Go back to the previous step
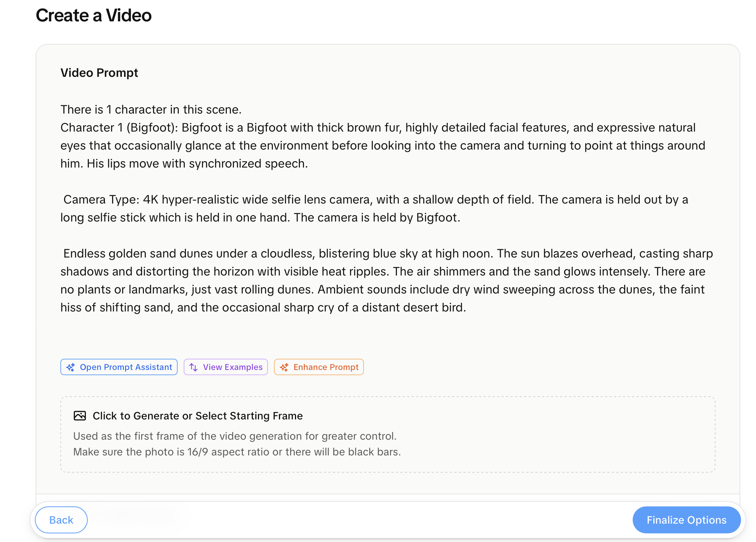Image resolution: width=756 pixels, height=542 pixels. point(61,520)
